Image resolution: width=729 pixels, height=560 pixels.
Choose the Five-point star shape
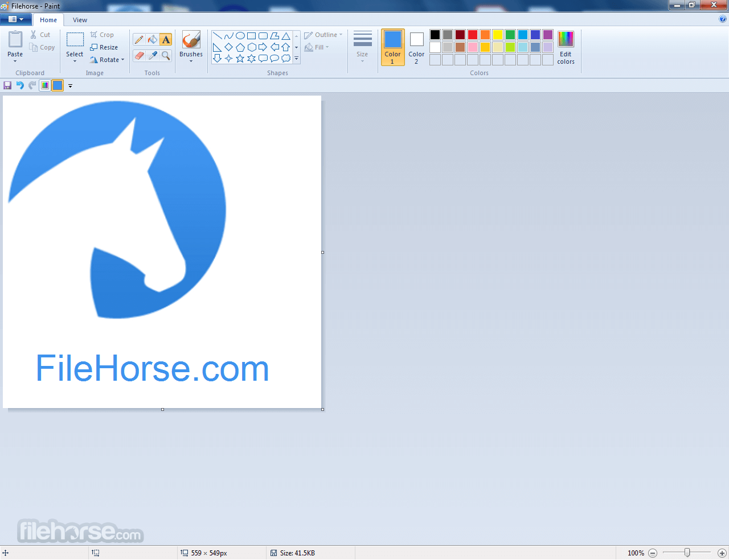[240, 58]
